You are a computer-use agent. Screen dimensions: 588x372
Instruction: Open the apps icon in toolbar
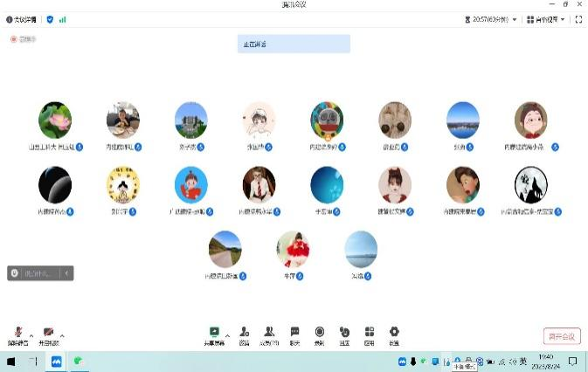(x=370, y=333)
